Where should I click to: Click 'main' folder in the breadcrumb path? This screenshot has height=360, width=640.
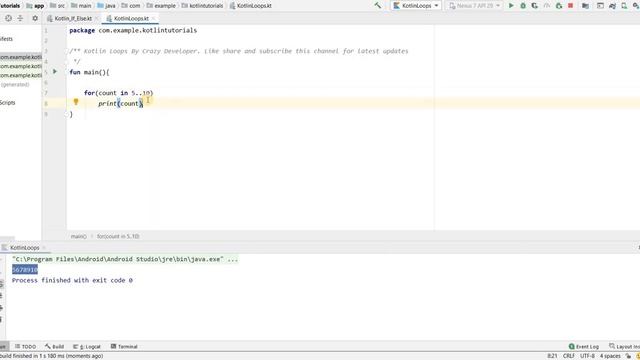[81, 6]
